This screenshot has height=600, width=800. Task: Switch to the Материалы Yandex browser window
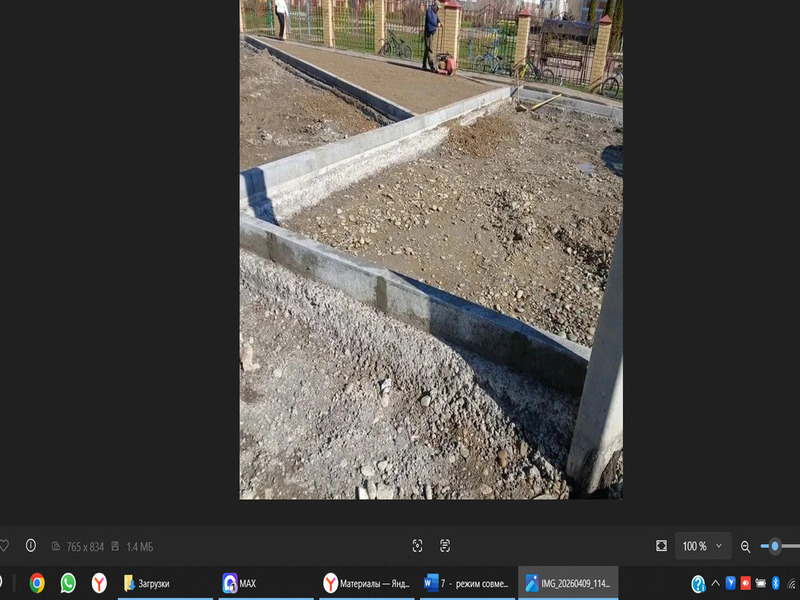coord(366,583)
